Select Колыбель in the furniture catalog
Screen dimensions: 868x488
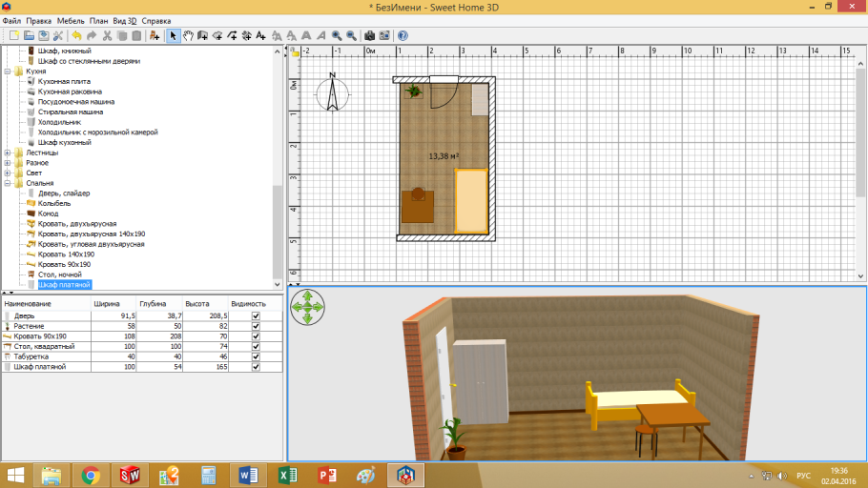54,203
